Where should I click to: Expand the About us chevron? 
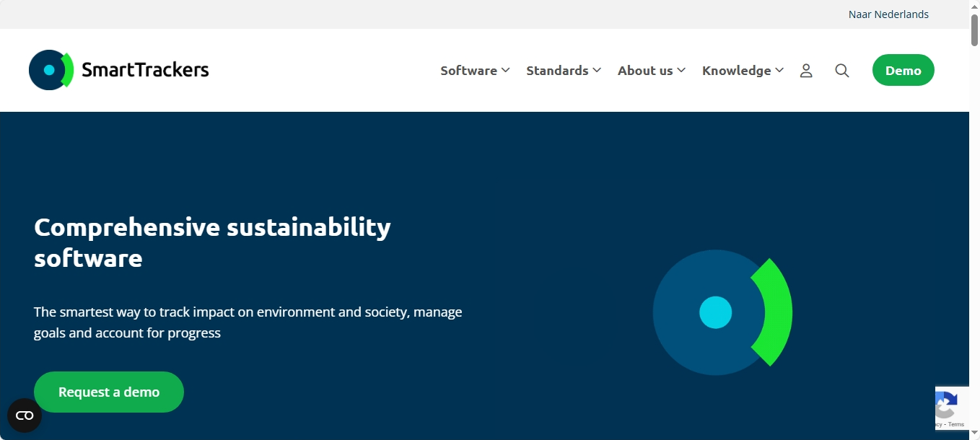click(x=681, y=70)
